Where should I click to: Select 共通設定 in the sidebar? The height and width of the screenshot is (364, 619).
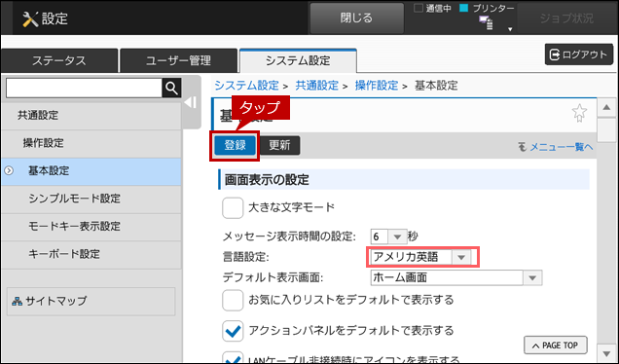coord(91,115)
